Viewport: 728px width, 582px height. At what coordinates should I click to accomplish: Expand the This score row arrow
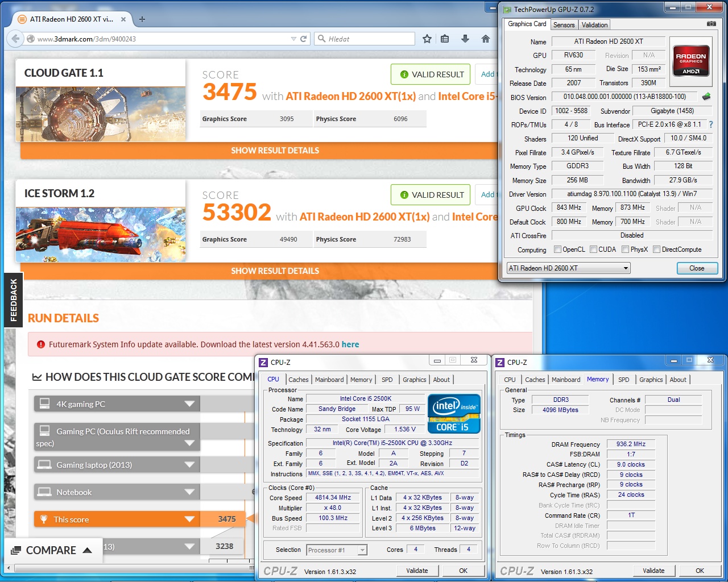pyautogui.click(x=190, y=519)
